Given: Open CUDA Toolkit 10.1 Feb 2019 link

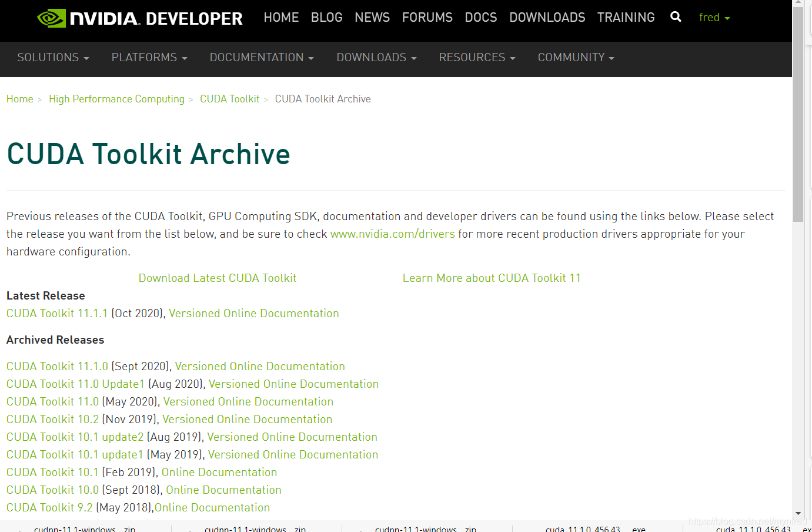Looking at the screenshot, I should (53, 473).
